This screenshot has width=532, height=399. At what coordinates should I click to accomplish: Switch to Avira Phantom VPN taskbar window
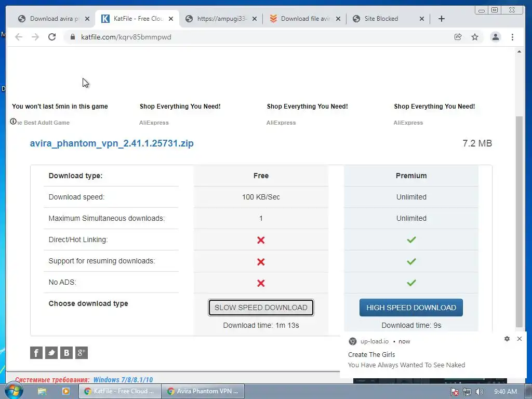click(203, 391)
